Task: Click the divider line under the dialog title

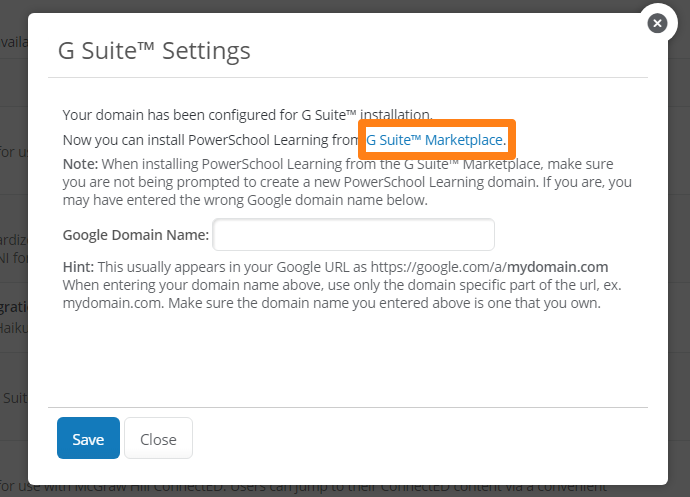Action: (348, 78)
